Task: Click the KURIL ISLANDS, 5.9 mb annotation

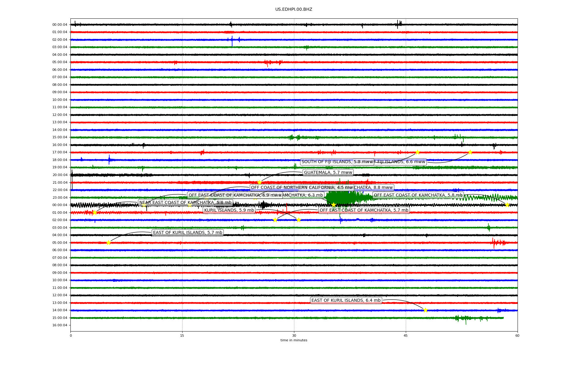Action: click(x=229, y=210)
